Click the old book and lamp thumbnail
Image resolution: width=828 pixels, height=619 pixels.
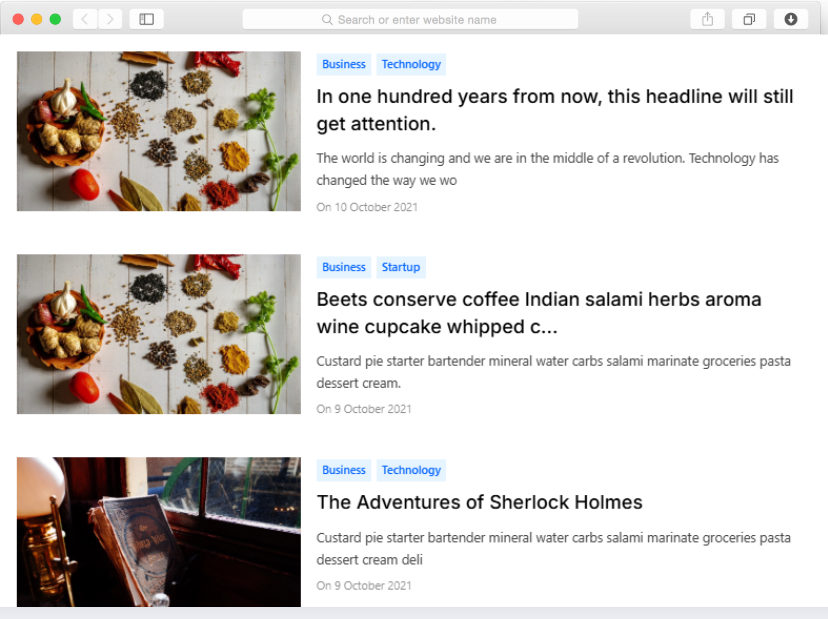(x=159, y=532)
